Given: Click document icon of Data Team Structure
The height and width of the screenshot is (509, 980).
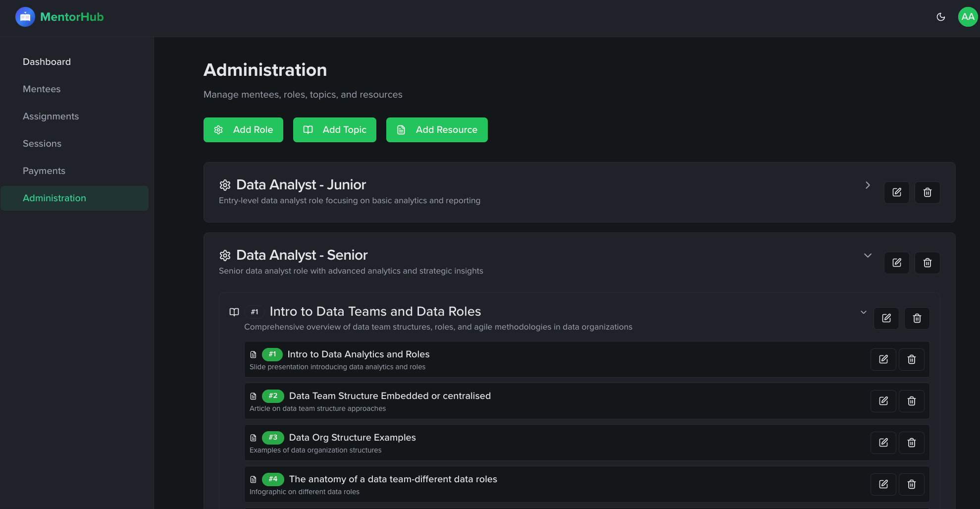Looking at the screenshot, I should tap(253, 396).
